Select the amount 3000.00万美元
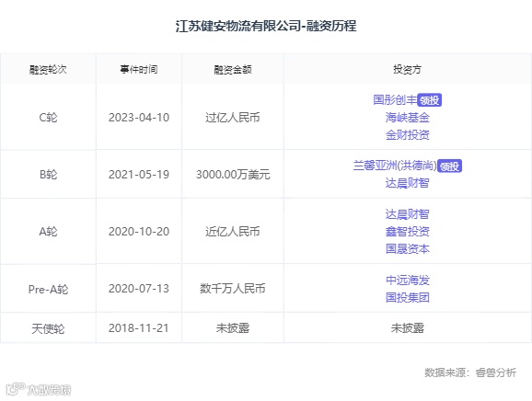 (233, 175)
